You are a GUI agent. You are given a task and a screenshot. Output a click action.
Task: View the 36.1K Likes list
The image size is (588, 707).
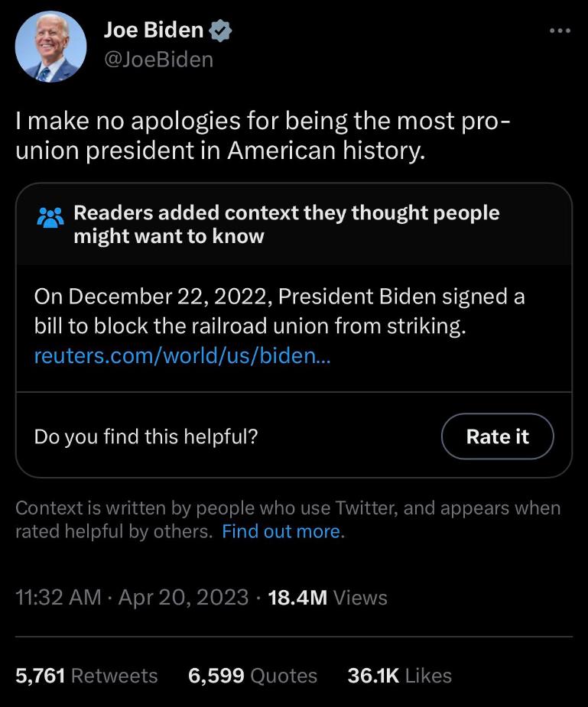tap(399, 676)
